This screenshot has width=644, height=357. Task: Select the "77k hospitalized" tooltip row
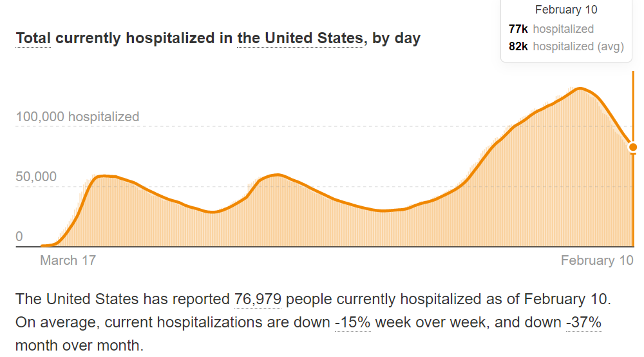click(x=551, y=29)
